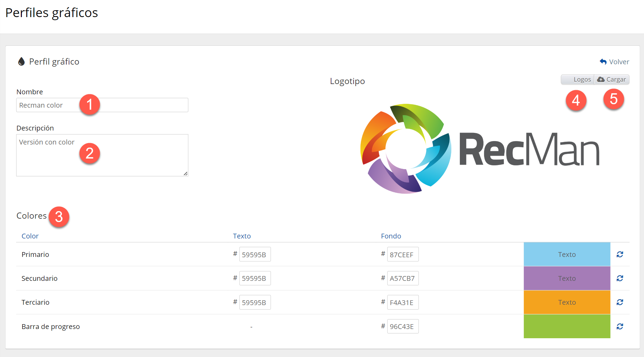Click the Perfiles gráficos page title
This screenshot has width=644, height=357.
click(52, 13)
